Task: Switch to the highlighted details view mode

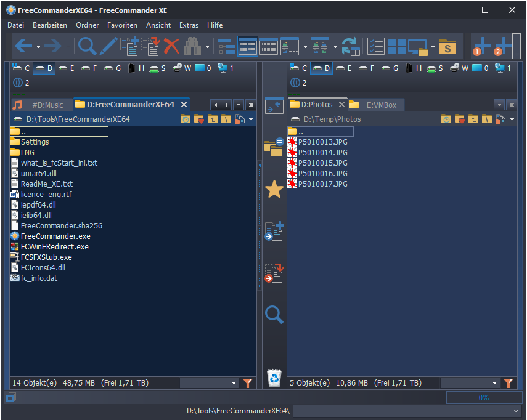Action: coord(248,46)
